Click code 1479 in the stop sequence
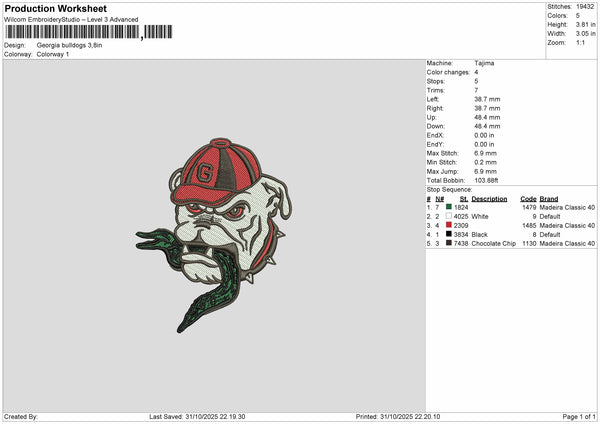The image size is (600, 424). 529,207
